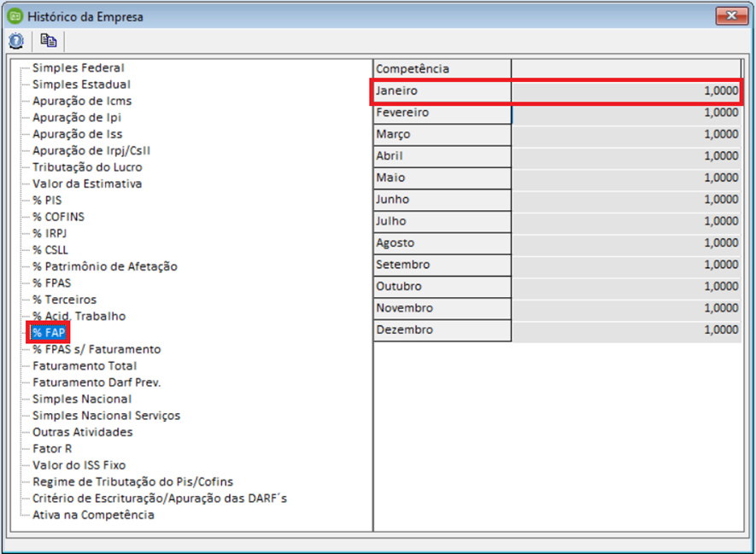Choose % COFINS in the list

[x=58, y=217]
